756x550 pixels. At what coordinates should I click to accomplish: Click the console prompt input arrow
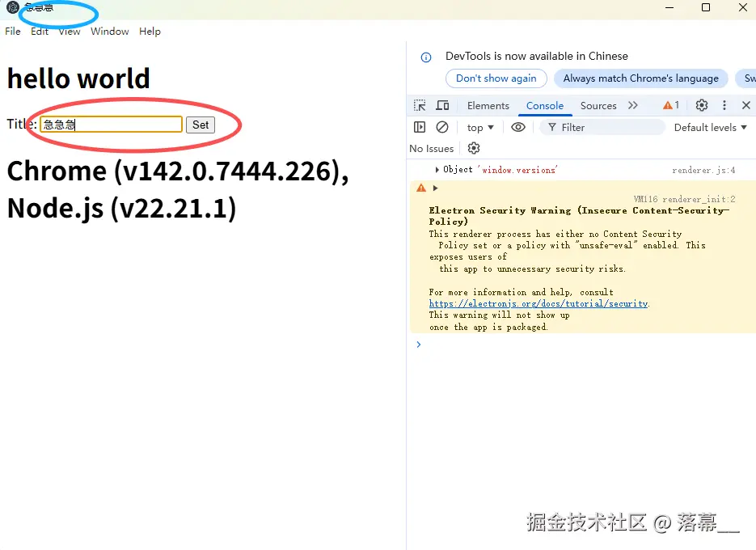click(x=419, y=345)
